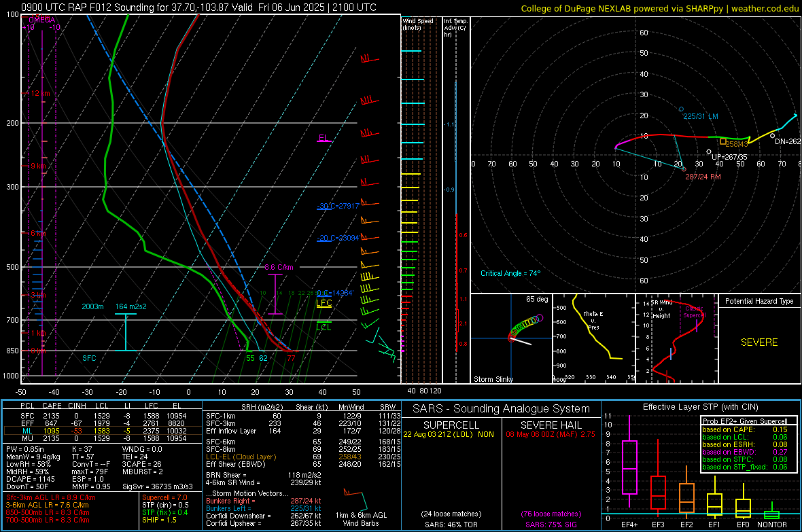Screen dimensions: 802x532
Task: Click the 8.6 C/km lapse rate label
Action: point(279,267)
